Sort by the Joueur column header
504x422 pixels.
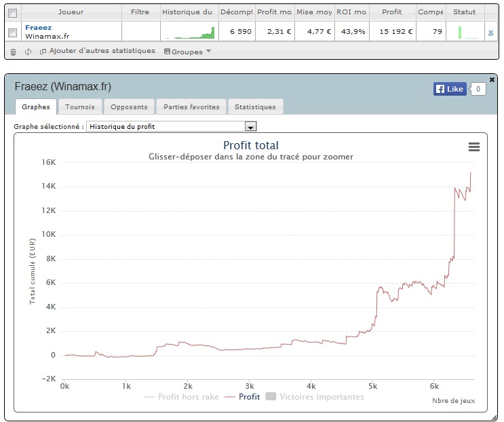(71, 12)
